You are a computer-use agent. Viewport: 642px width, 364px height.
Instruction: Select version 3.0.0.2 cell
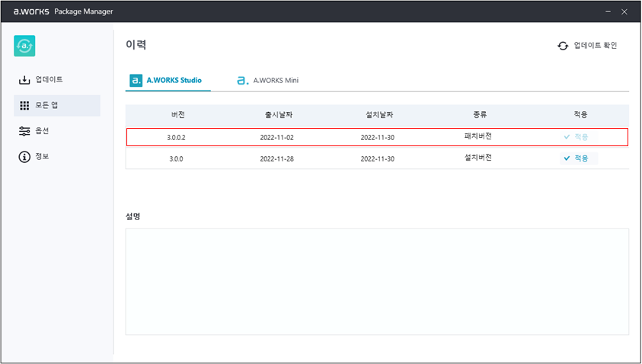[176, 138]
